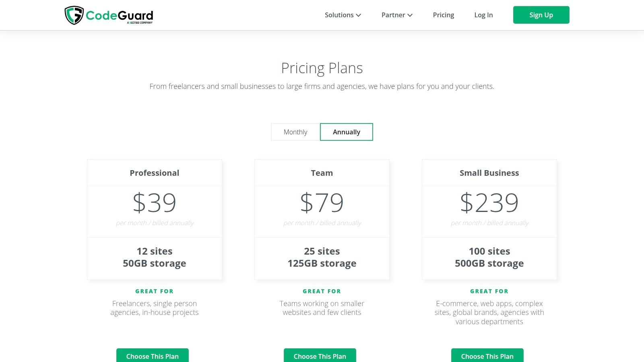Click the Solutions chevron arrow

click(x=358, y=15)
